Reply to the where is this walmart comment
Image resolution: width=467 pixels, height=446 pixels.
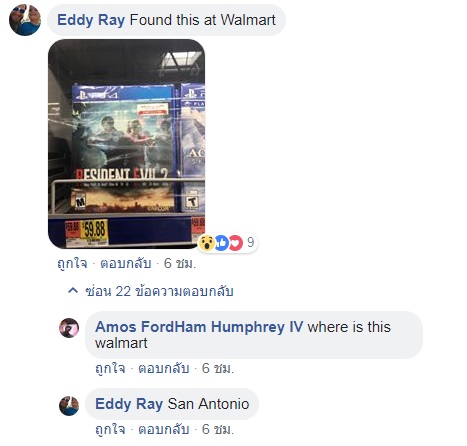[x=164, y=368]
